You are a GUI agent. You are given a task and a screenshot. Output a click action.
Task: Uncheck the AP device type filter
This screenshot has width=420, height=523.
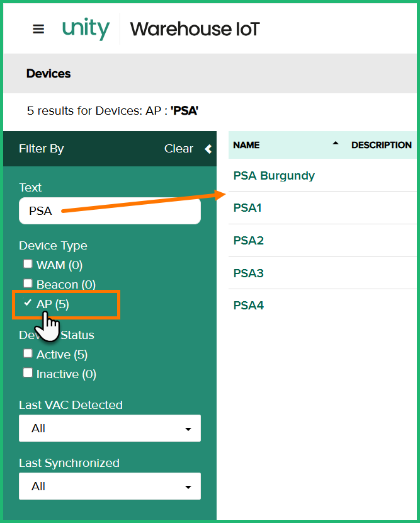click(x=28, y=303)
